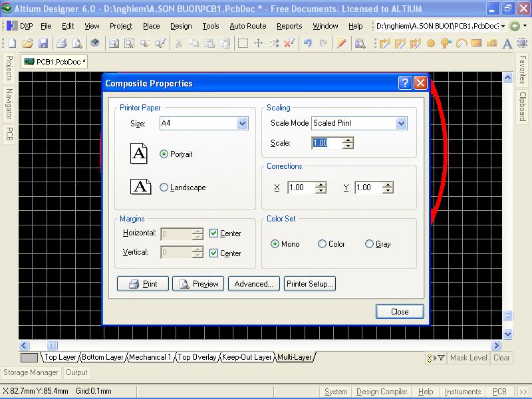Switch to the Bottom Layer tab
The width and height of the screenshot is (532, 399).
(102, 357)
